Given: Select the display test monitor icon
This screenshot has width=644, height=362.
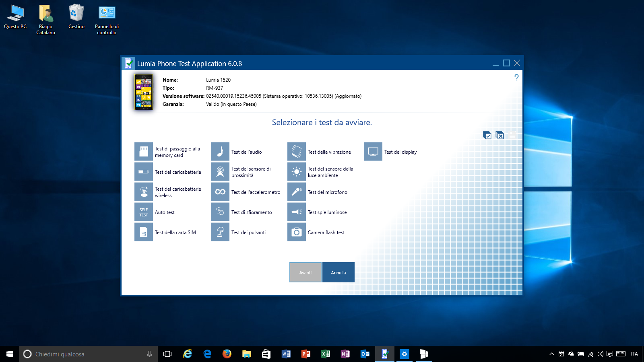Looking at the screenshot, I should pos(373,152).
